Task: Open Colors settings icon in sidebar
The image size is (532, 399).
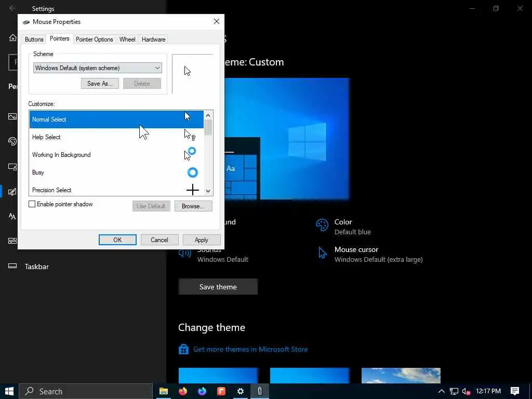Action: 12,141
